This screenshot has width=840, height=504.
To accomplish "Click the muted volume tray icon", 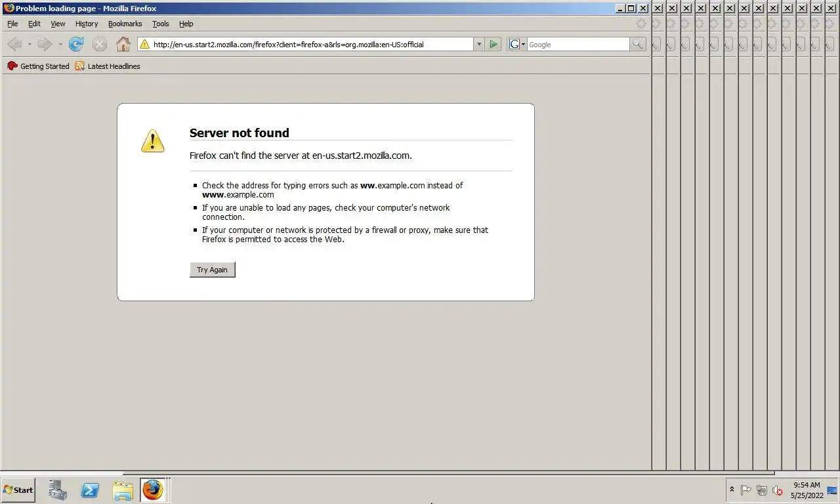I will point(778,490).
